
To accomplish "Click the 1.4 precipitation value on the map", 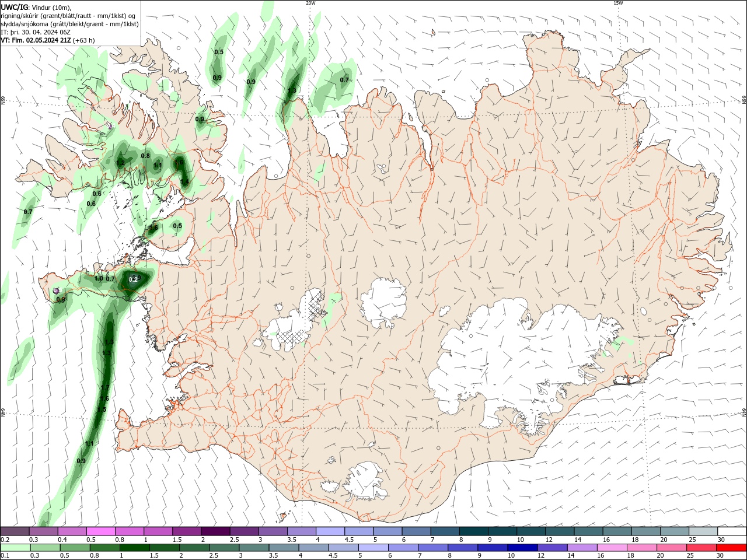I will coord(184,182).
